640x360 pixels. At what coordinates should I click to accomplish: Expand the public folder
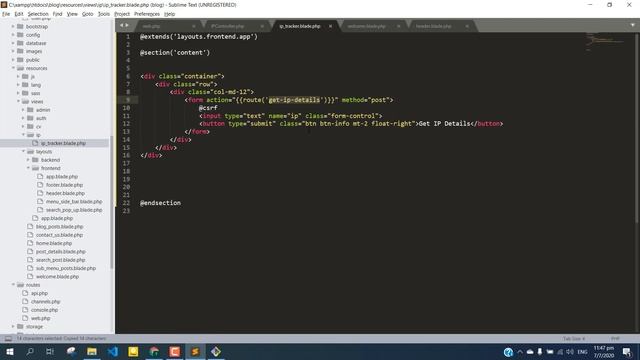(x=13, y=60)
